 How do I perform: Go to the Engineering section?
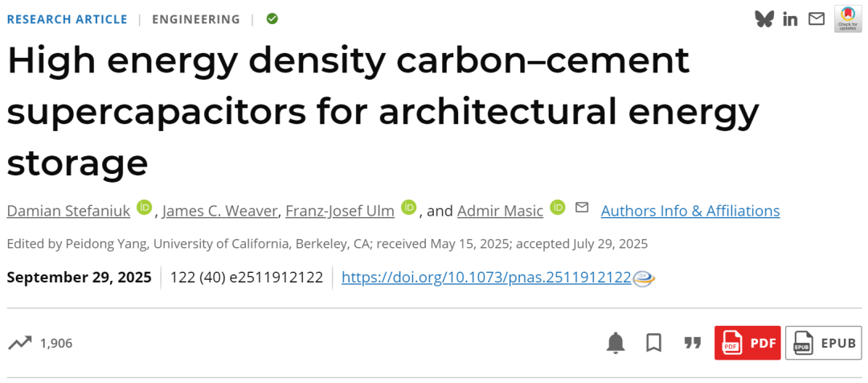pyautogui.click(x=196, y=19)
